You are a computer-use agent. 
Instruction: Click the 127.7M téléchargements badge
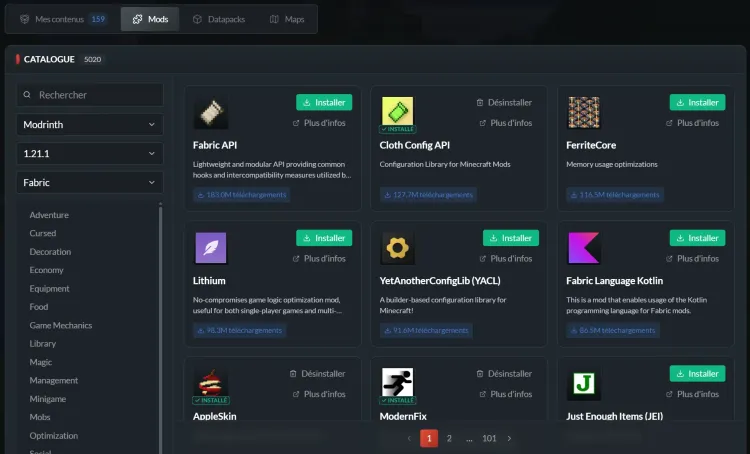point(428,195)
